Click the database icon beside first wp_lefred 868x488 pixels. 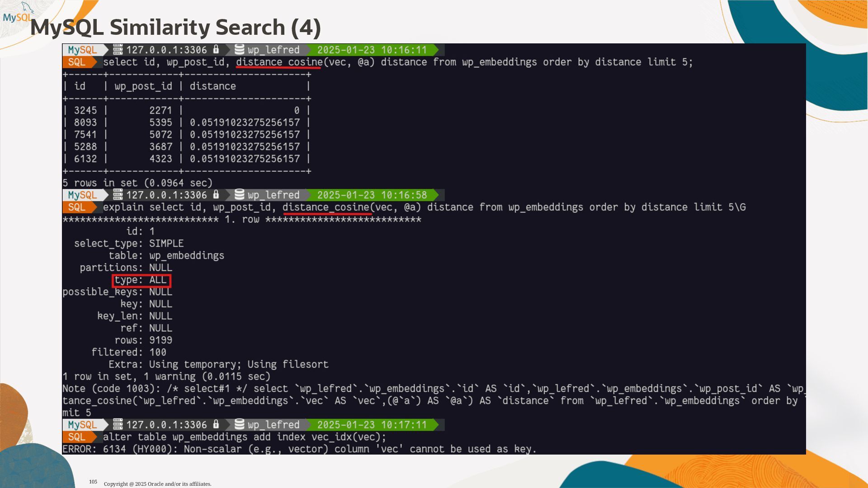tap(240, 49)
